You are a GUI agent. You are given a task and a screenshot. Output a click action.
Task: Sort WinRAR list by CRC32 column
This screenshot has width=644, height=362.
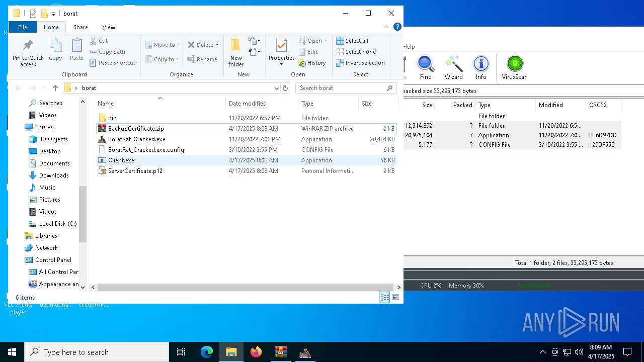point(603,105)
